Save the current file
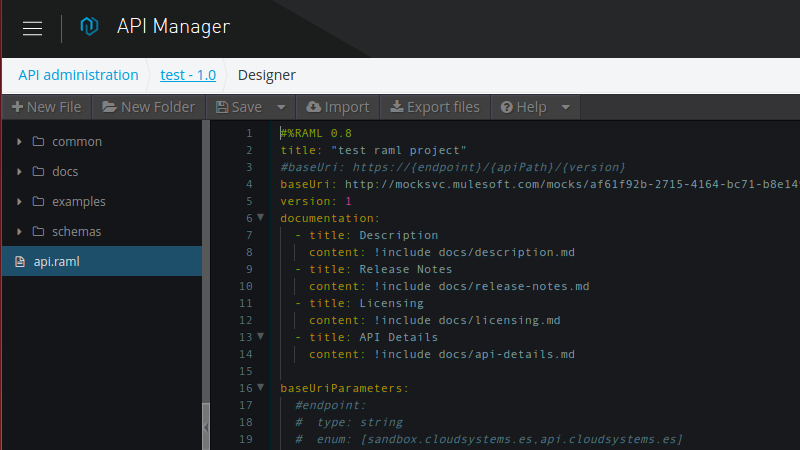 click(239, 107)
